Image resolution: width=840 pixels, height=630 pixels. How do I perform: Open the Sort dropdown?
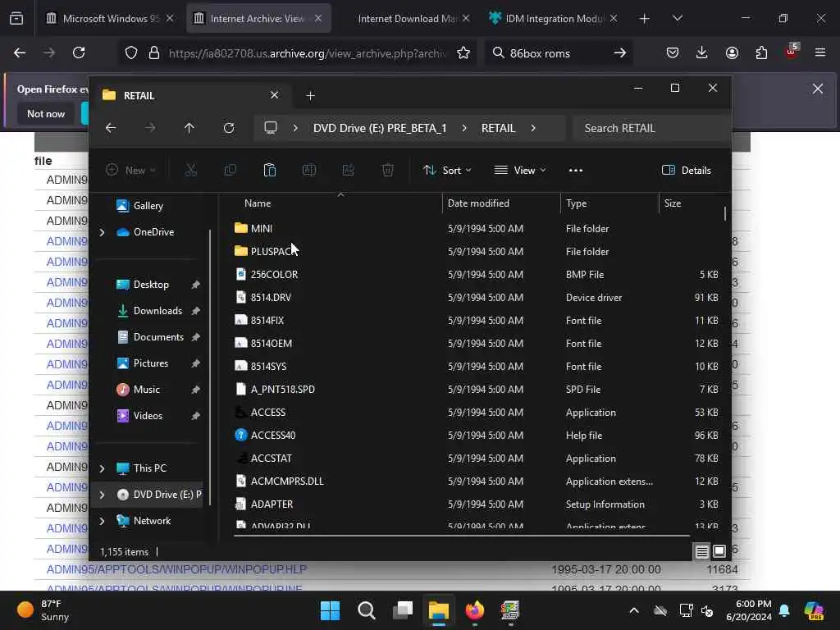pos(447,171)
